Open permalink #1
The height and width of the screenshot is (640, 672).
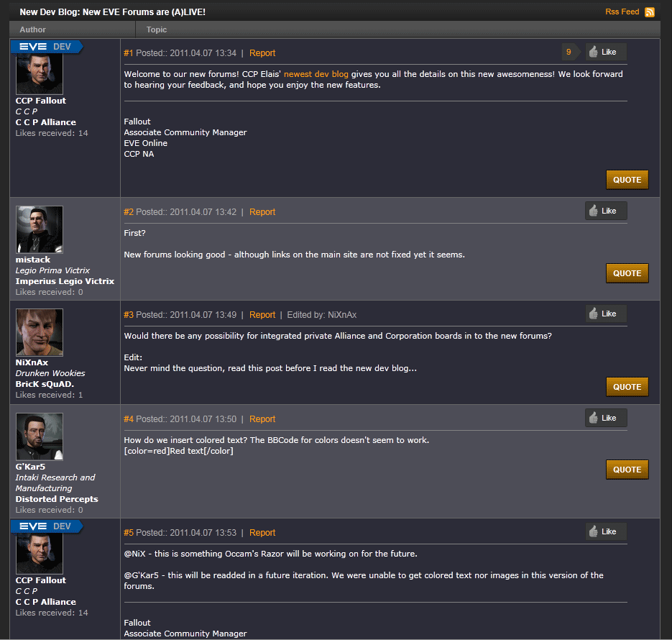(129, 53)
